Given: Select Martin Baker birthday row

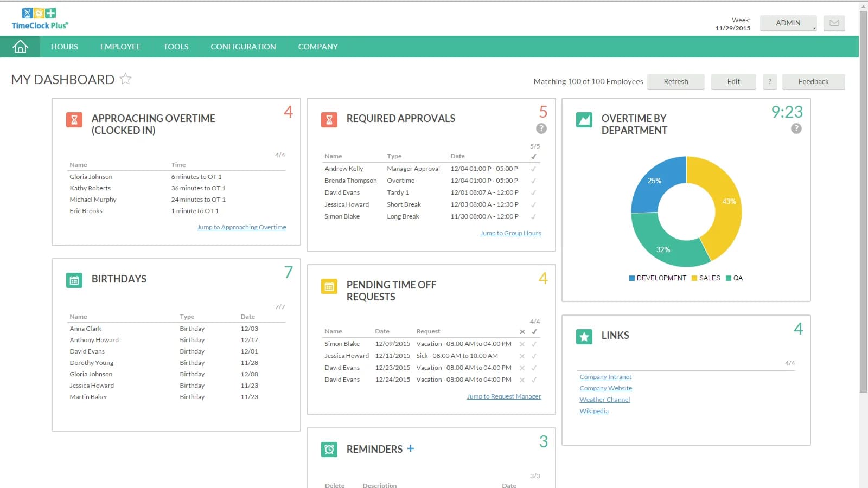Looking at the screenshot, I should (177, 397).
